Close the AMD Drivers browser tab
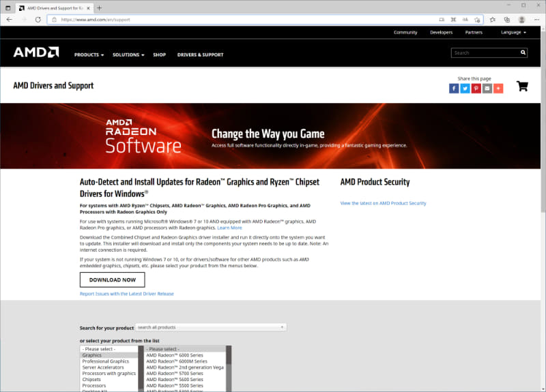546x392 pixels. [x=89, y=8]
